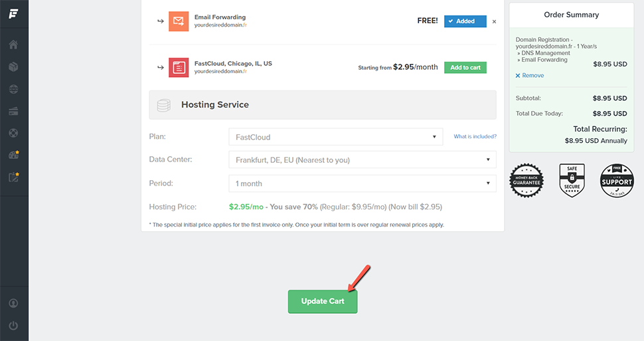The height and width of the screenshot is (341, 644).
Task: Click the Update Cart button
Action: pos(323,302)
